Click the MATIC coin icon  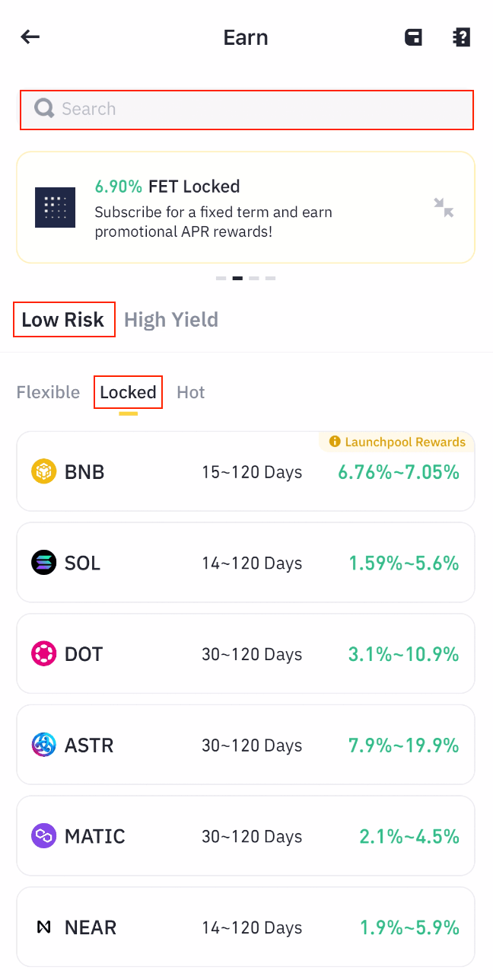click(44, 836)
